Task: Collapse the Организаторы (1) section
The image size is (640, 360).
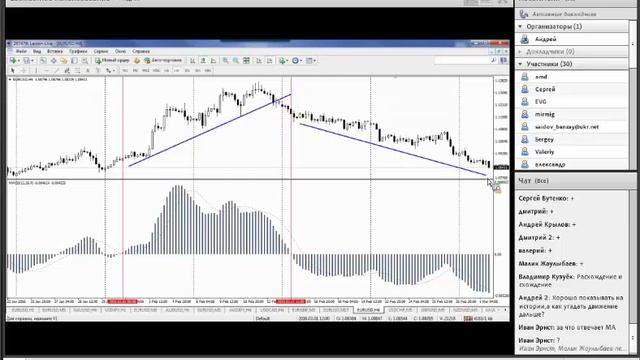Action: coord(520,27)
